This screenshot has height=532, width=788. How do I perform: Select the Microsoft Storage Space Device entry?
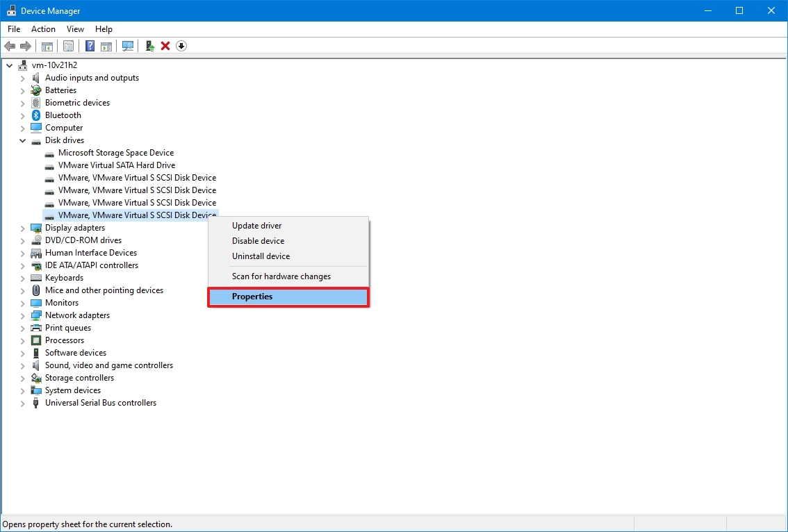coord(116,152)
